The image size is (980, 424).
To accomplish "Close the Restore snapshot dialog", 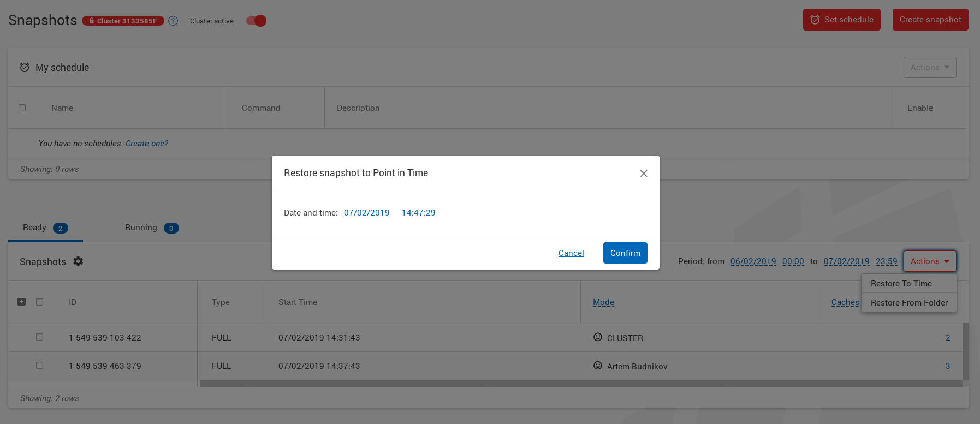I will coord(644,173).
